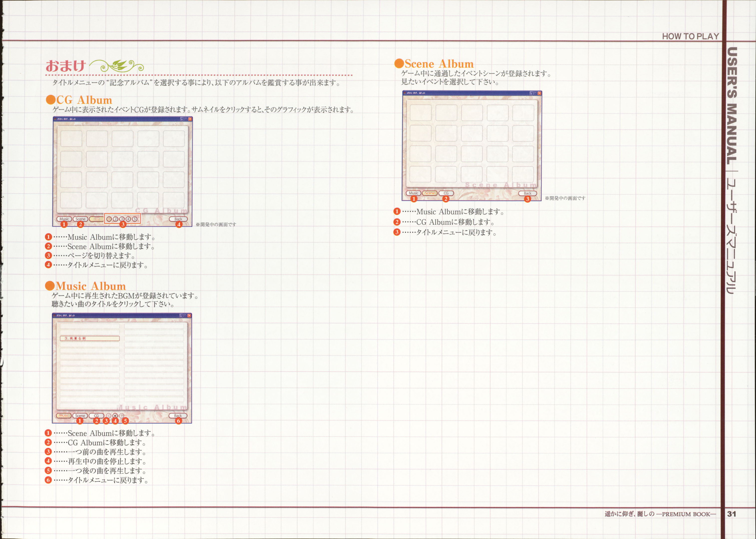Stop the playing track in Music Album
This screenshot has height=539, width=756.
(x=115, y=416)
